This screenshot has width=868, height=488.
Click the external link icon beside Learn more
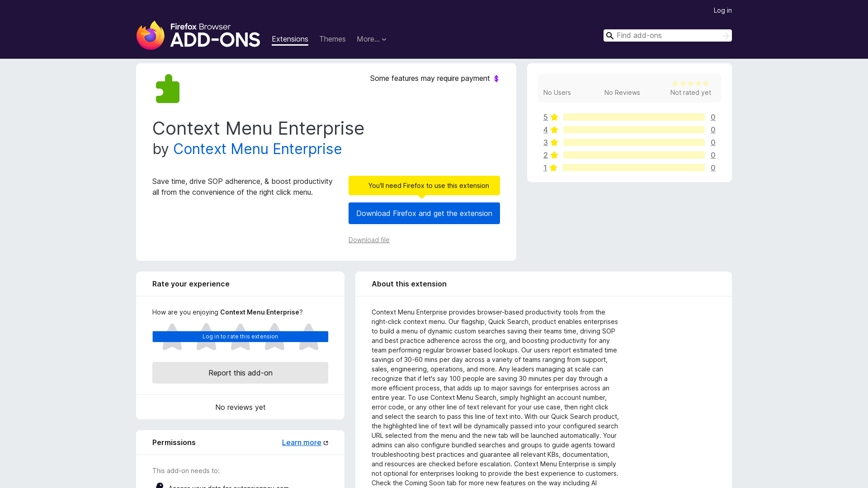tap(326, 443)
